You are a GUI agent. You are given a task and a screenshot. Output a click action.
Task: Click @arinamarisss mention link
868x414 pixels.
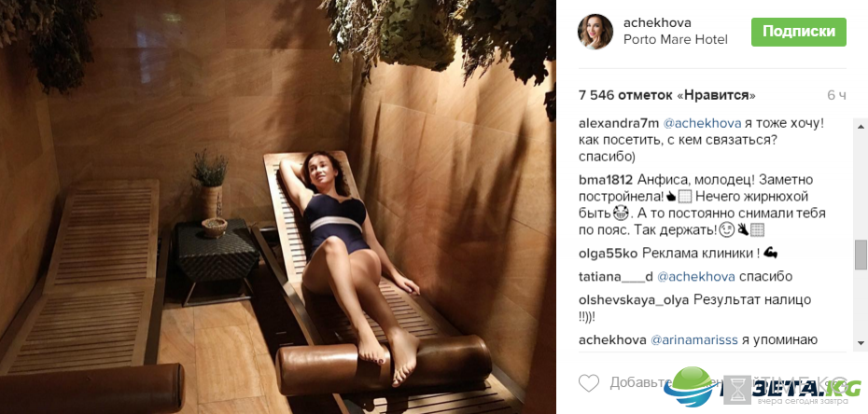693,340
